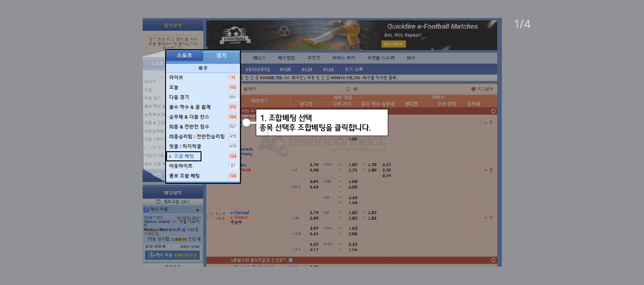Toggle the 캐시 아웃 checkbox
644x285 pixels.
point(146,210)
